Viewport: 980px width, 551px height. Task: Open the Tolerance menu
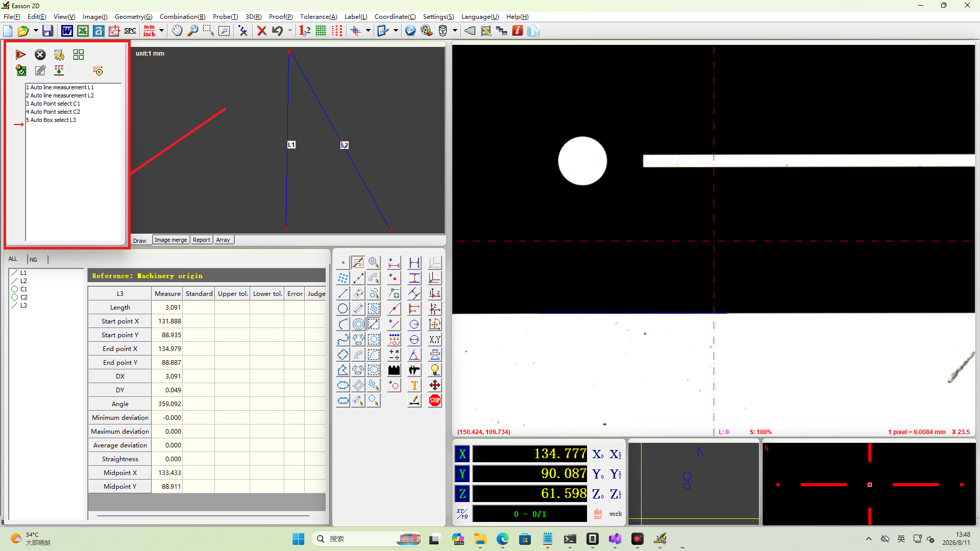(x=318, y=17)
